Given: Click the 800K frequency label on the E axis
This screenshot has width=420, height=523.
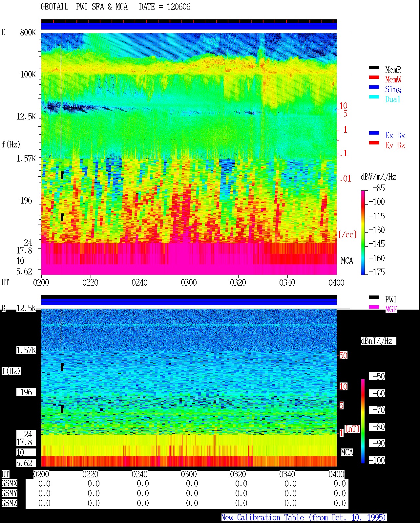Looking at the screenshot, I should click(28, 33).
